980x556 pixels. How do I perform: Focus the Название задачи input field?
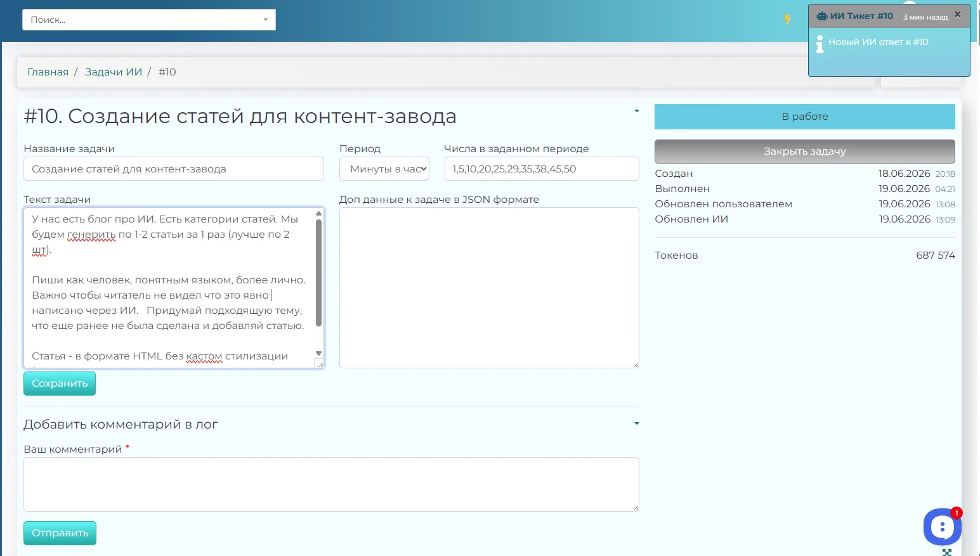pyautogui.click(x=174, y=169)
